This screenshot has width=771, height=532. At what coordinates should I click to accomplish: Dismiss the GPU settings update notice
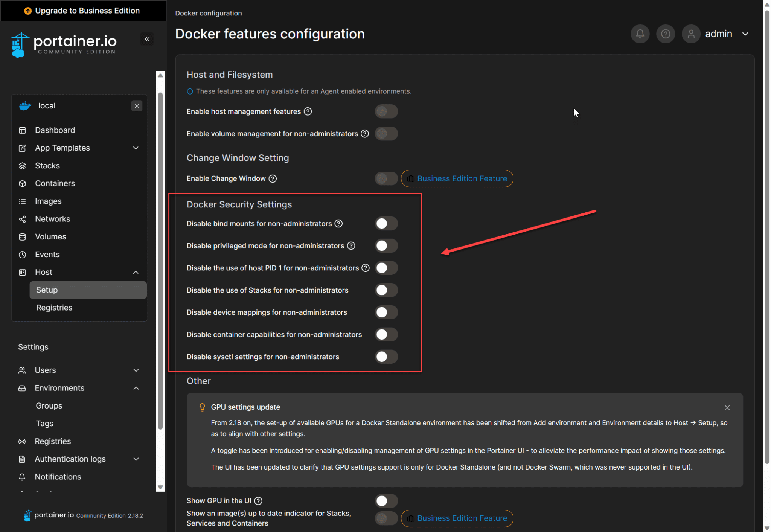[x=727, y=407]
